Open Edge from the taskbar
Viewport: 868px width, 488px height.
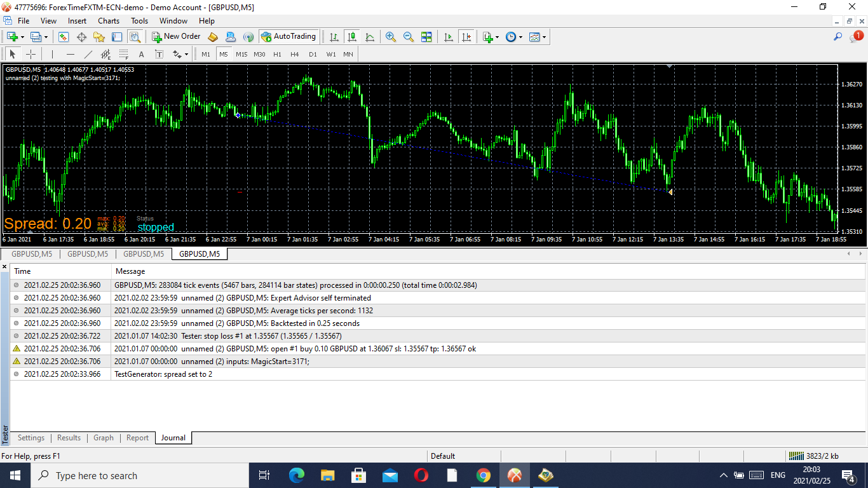coord(297,475)
